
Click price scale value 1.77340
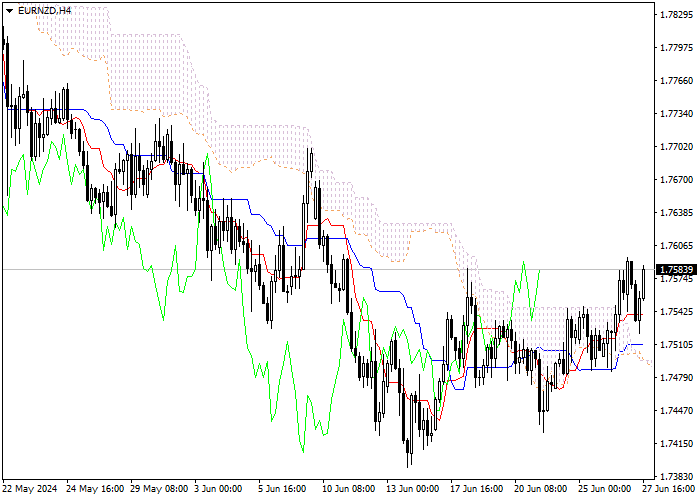coord(677,114)
